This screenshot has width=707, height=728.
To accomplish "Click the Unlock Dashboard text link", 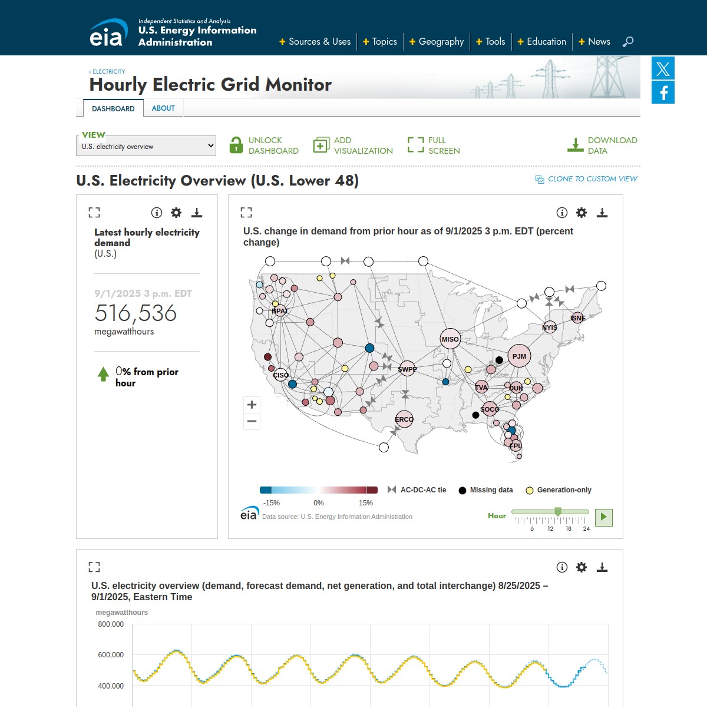I will coord(273,145).
